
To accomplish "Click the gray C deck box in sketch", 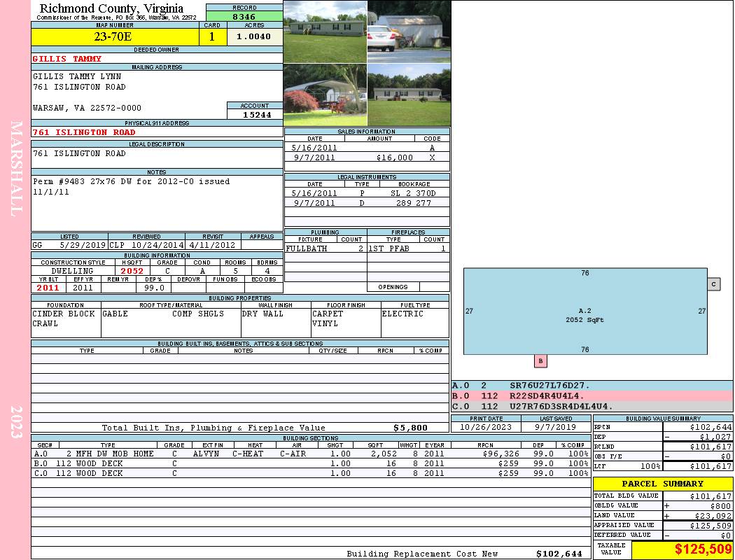I will pos(713,284).
